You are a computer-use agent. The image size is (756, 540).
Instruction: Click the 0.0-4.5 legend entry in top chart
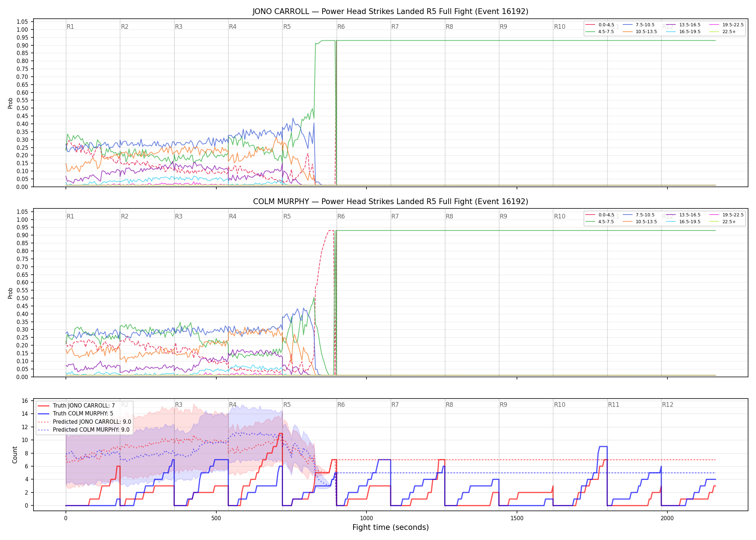600,25
